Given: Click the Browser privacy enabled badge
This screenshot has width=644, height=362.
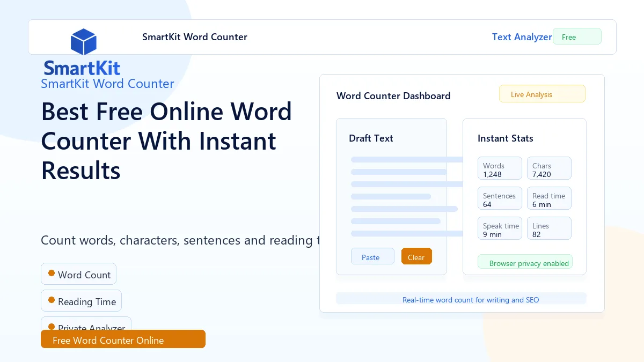Looking at the screenshot, I should click(x=525, y=262).
